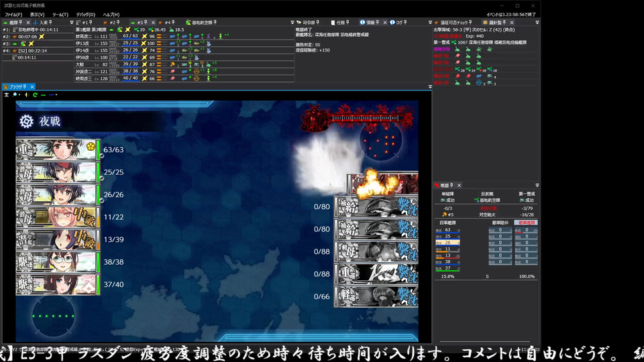Screen dimensions: 644x362
Task: Click the air power icon next to 39
Action: tap(136, 29)
